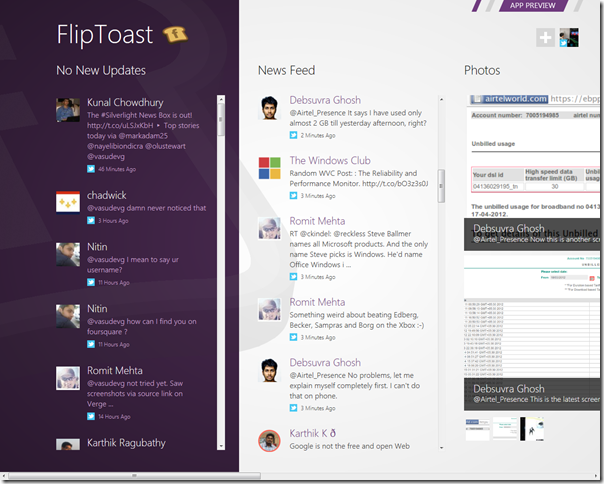
Task: Click Romit Mehta's 'not tried yet' update text
Action: click(135, 393)
